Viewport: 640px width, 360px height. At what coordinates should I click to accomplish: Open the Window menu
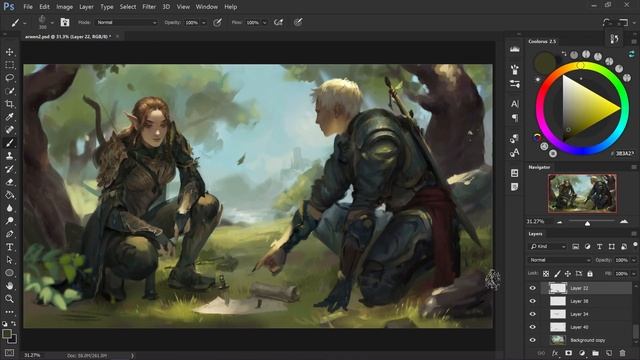207,7
